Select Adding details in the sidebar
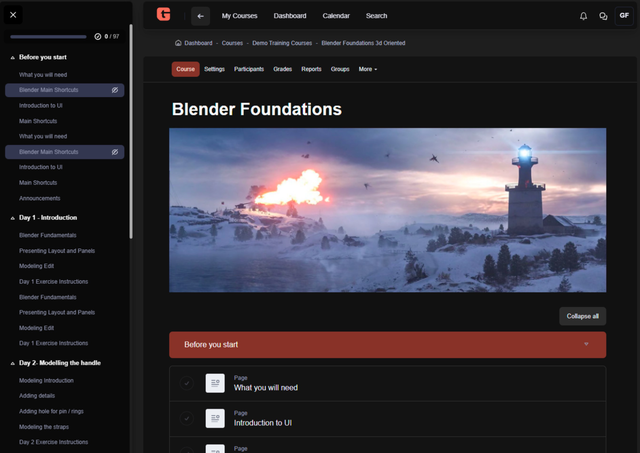Screen dimensions: 640x453 37,396
